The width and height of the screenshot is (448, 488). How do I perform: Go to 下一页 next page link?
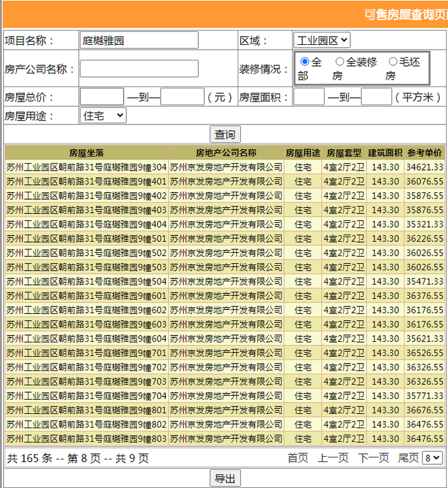pos(373,458)
